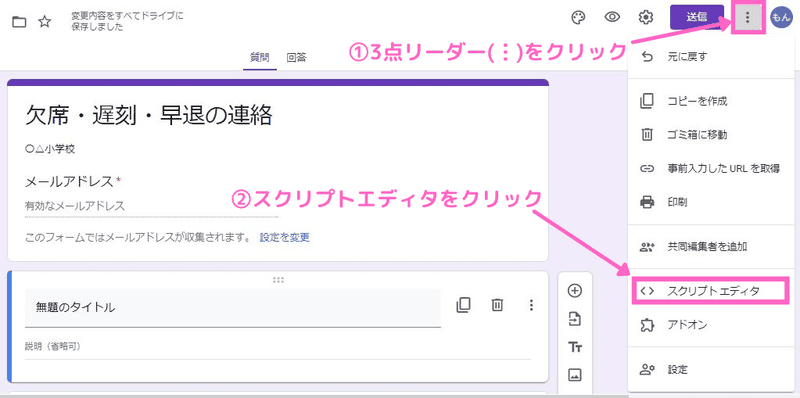Open スクリプト エディタ from the menu
Viewport: 800px width, 398px height.
pyautogui.click(x=711, y=291)
